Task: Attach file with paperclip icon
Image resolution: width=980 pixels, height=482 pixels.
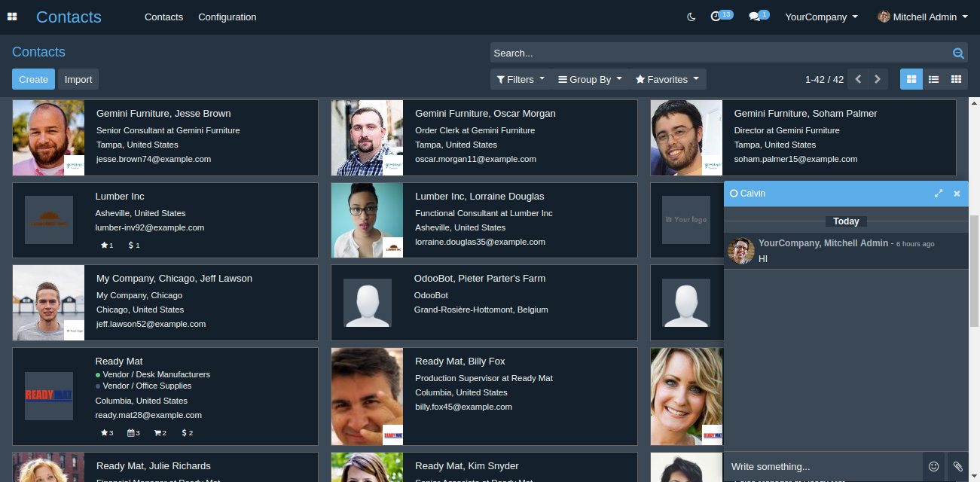Action: [x=957, y=466]
